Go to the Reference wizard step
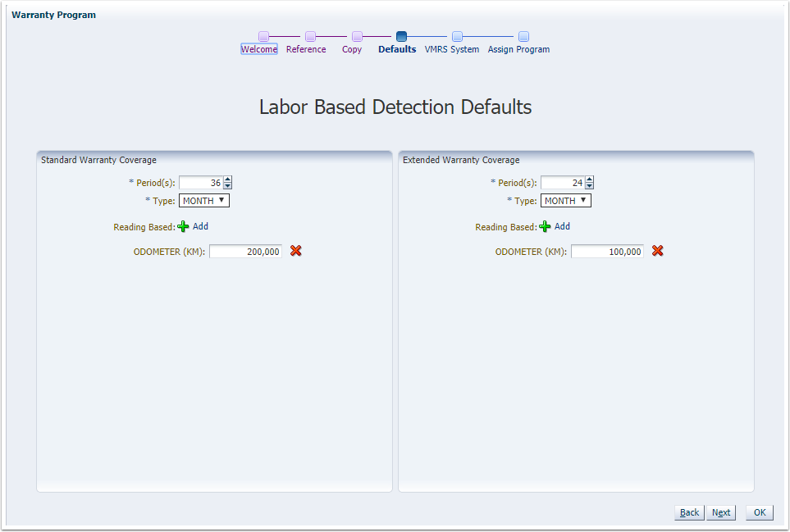Viewport: 790px width, 532px height. pyautogui.click(x=306, y=49)
